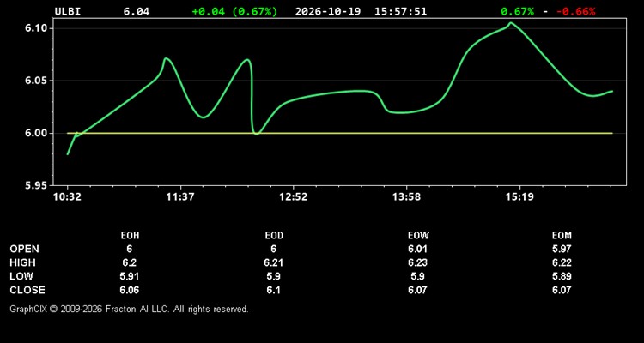Click the chart peak near 15:19

[x=511, y=23]
